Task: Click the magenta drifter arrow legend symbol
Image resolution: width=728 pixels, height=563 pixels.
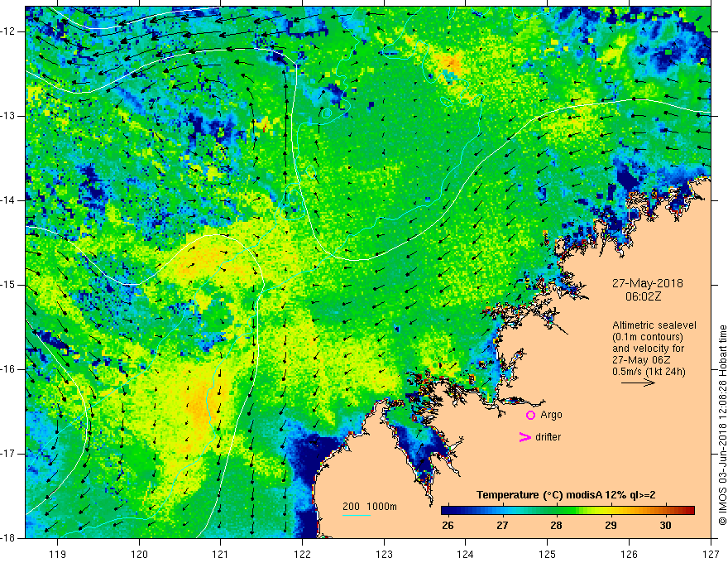Action: point(525,436)
